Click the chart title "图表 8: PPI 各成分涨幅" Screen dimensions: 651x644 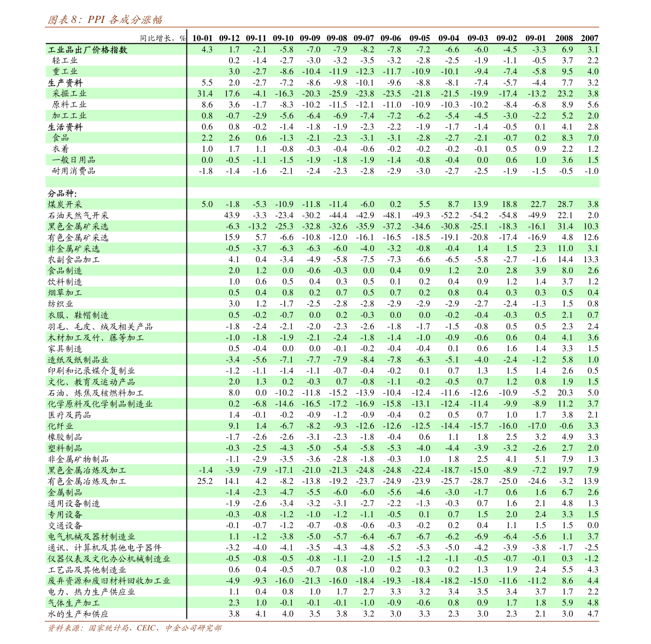click(104, 20)
